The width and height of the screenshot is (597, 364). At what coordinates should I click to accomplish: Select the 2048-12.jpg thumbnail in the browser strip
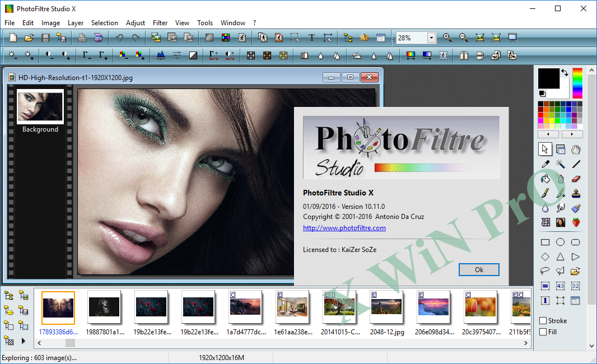(386, 307)
